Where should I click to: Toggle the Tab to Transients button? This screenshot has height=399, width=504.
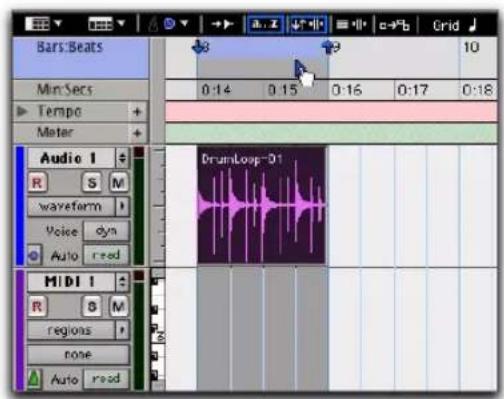coord(223,24)
